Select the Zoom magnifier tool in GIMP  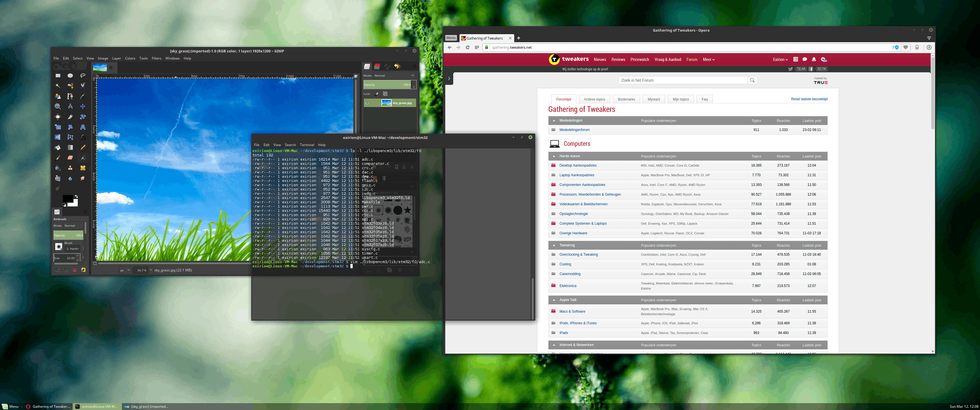pyautogui.click(x=58, y=106)
